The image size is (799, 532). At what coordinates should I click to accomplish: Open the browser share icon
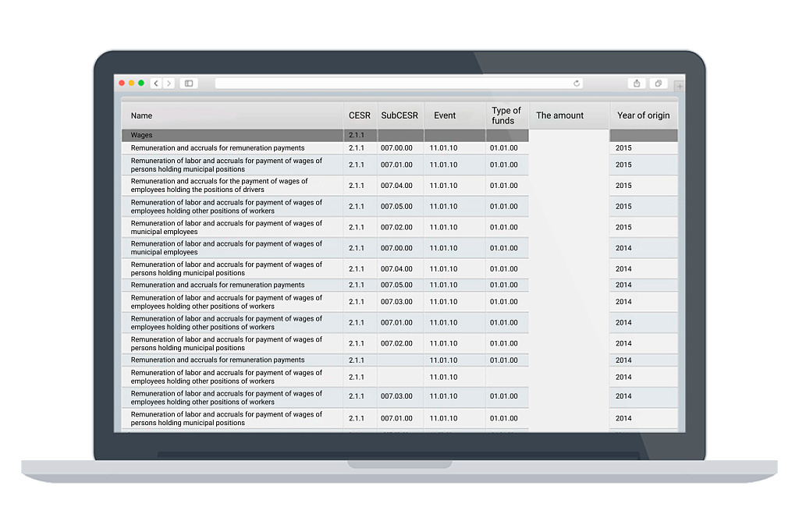tap(637, 83)
